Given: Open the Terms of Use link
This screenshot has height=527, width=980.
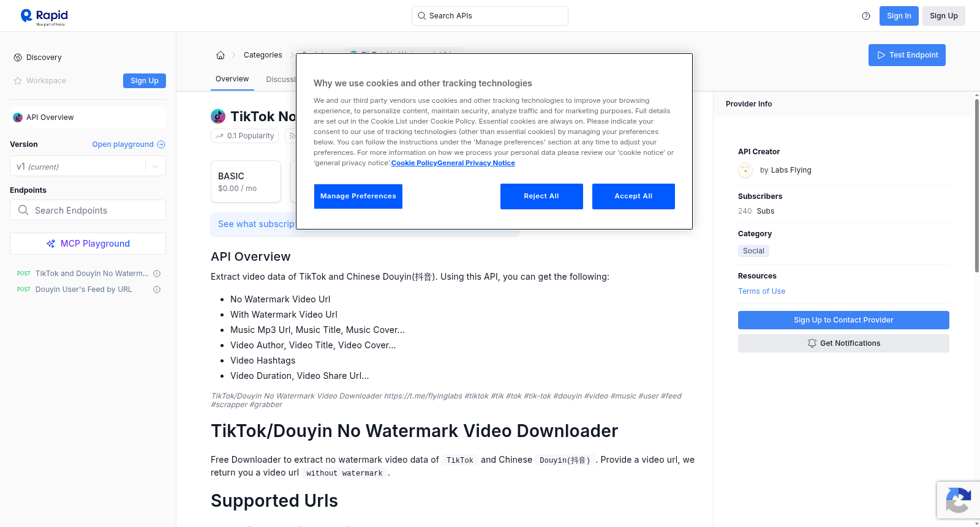Looking at the screenshot, I should click(x=761, y=291).
